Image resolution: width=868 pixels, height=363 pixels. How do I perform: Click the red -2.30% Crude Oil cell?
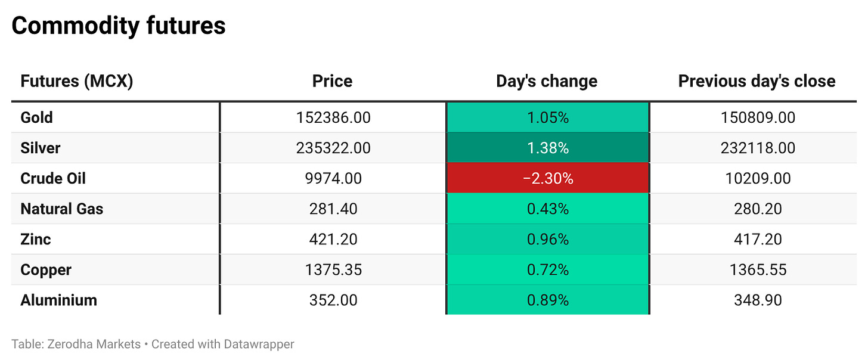pyautogui.click(x=548, y=178)
